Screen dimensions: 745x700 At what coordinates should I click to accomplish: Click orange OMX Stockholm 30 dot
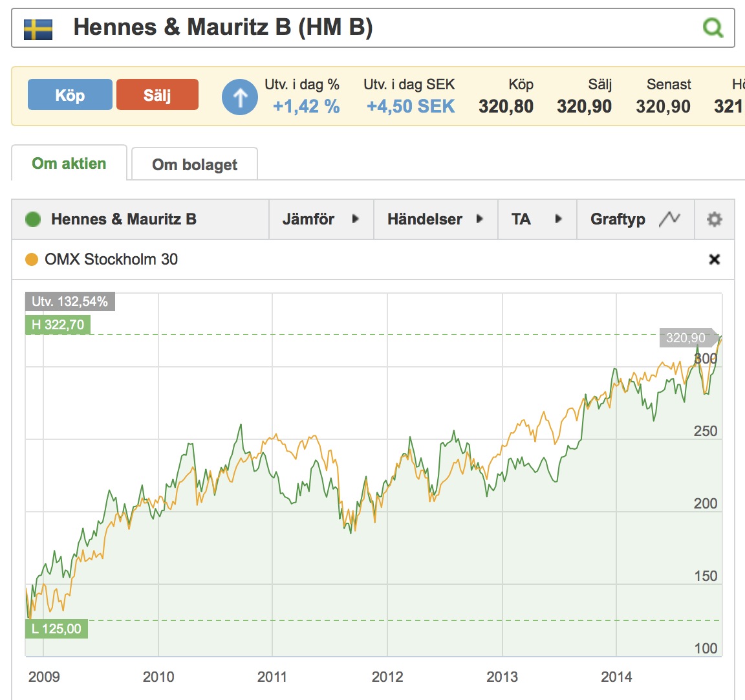point(32,259)
